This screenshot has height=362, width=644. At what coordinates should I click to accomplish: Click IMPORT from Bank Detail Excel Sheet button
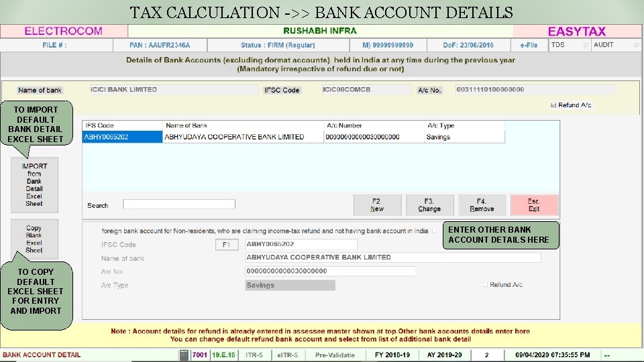pyautogui.click(x=34, y=185)
